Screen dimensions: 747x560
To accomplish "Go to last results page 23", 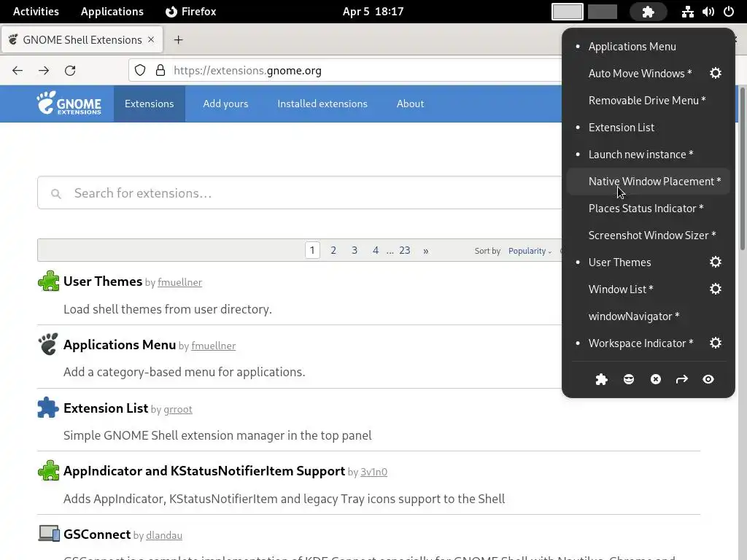I will point(404,250).
